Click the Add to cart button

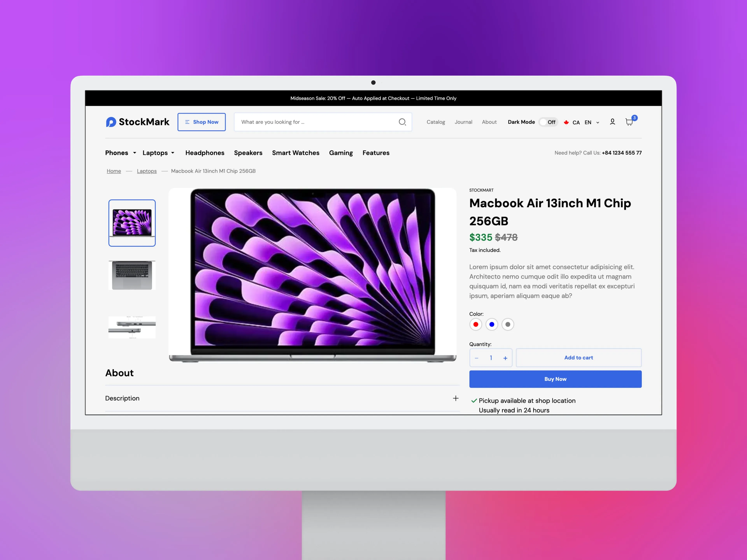[579, 357]
